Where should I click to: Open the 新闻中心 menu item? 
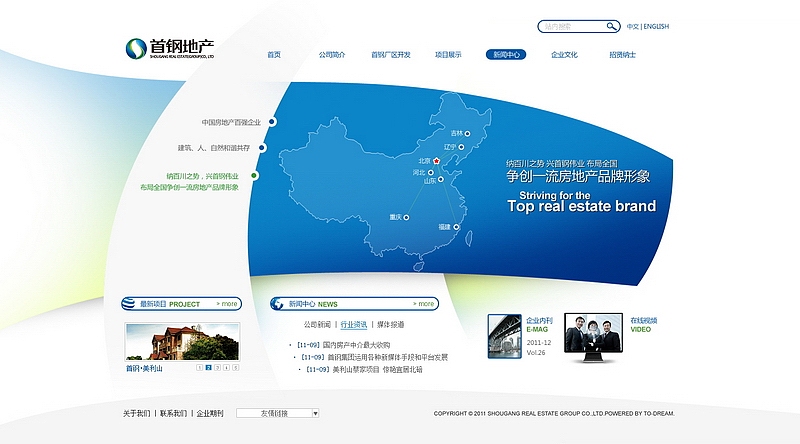506,55
